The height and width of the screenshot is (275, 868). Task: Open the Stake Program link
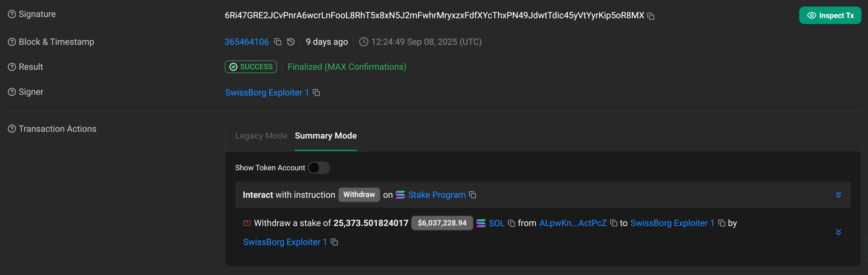point(437,195)
